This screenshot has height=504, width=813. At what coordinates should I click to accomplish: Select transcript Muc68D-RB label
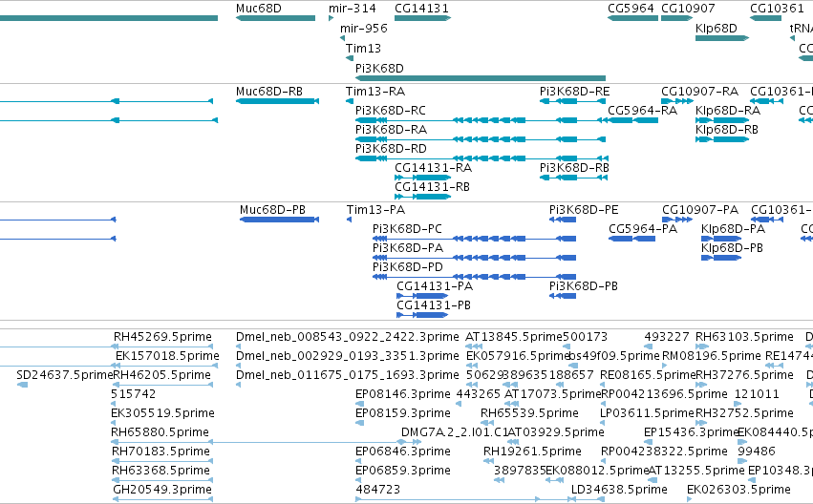[269, 92]
